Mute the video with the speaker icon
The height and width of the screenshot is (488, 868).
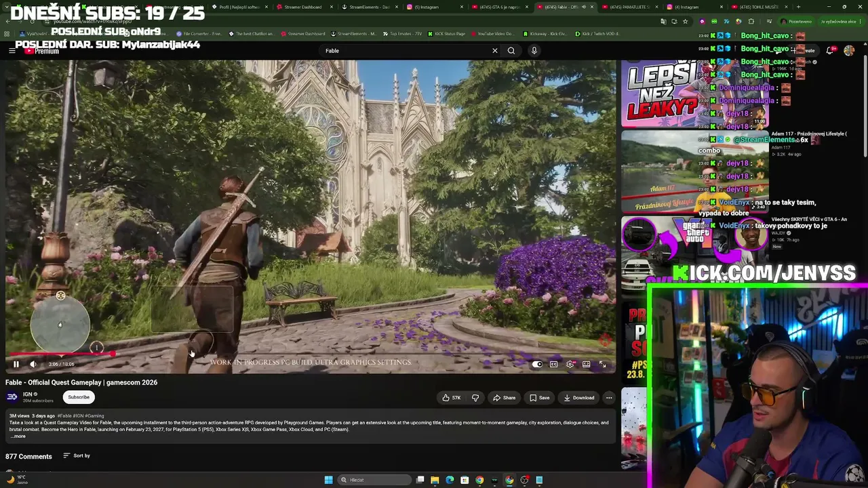pyautogui.click(x=33, y=364)
